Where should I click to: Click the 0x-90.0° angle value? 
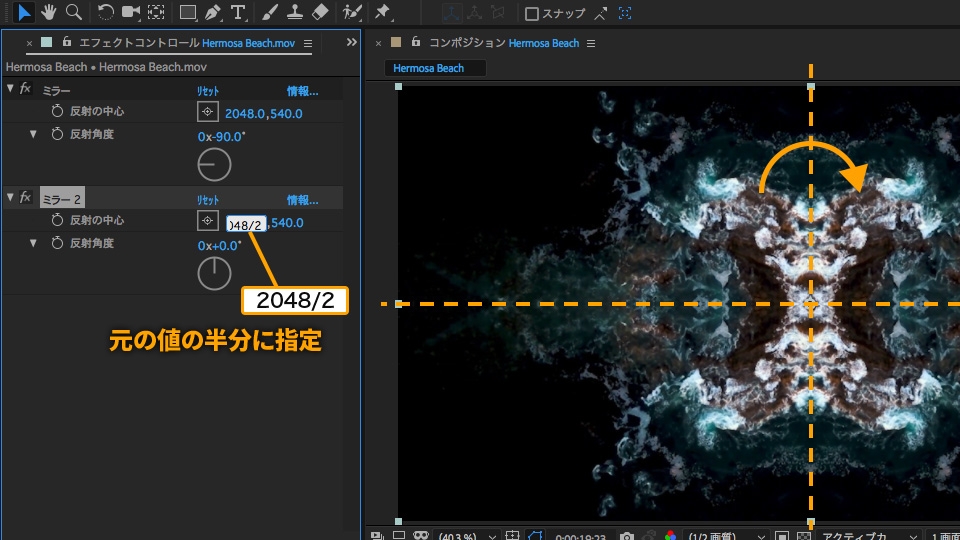[x=221, y=137]
